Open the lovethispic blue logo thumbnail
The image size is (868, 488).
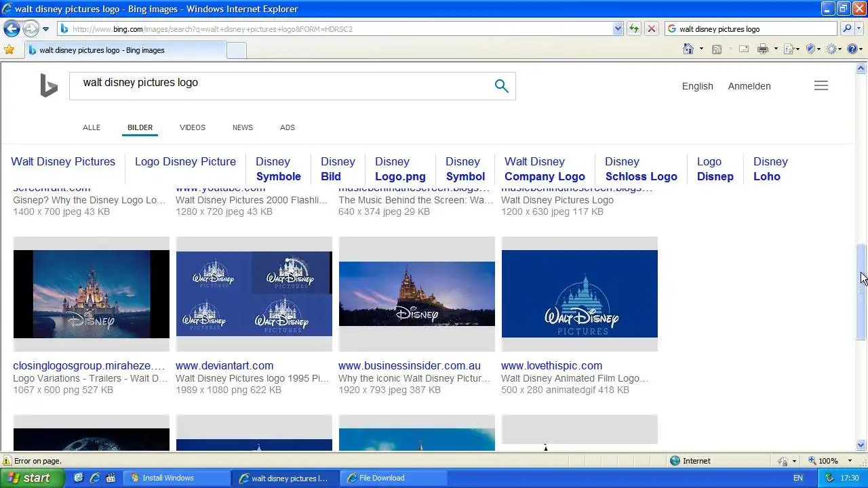coord(580,294)
